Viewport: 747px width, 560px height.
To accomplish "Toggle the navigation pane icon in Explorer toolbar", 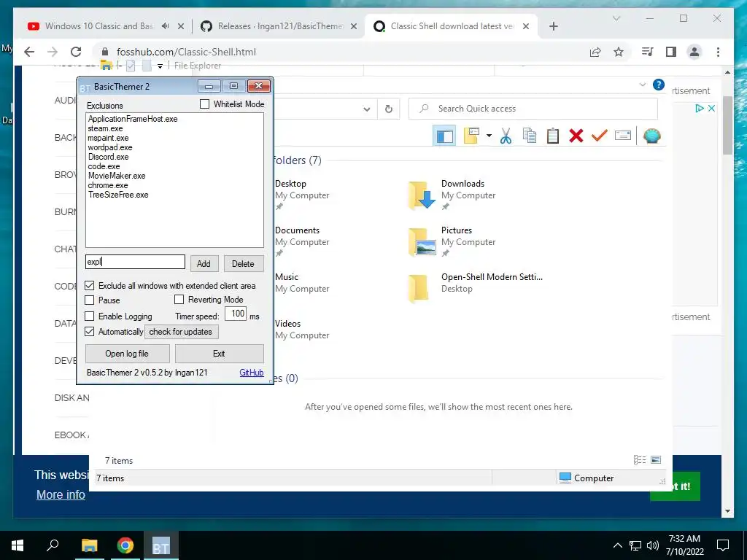I will (444, 136).
